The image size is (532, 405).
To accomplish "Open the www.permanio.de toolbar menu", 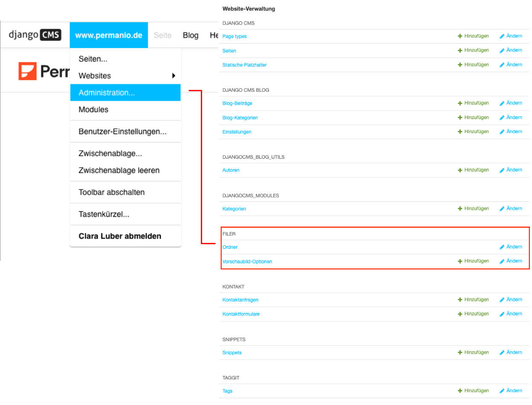I will [x=109, y=35].
